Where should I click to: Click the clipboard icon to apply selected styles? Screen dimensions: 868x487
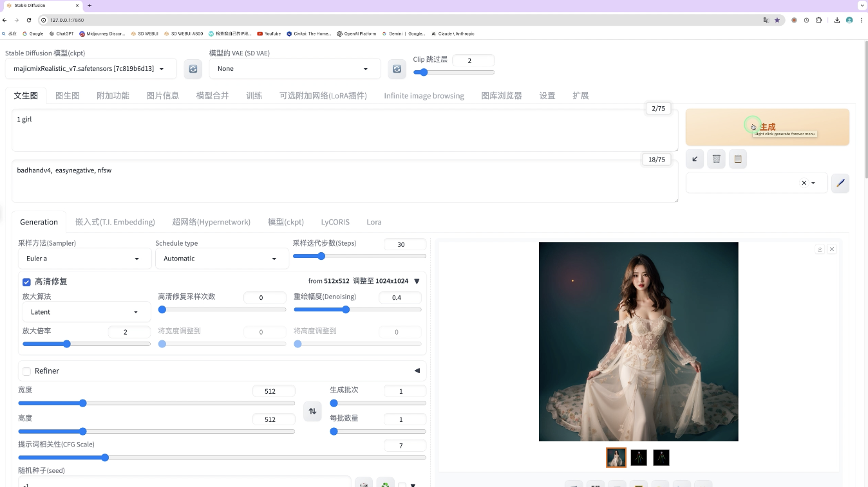click(738, 159)
